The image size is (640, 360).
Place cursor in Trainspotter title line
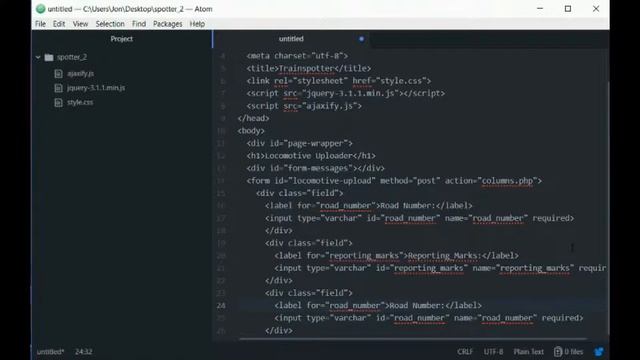[x=309, y=69]
